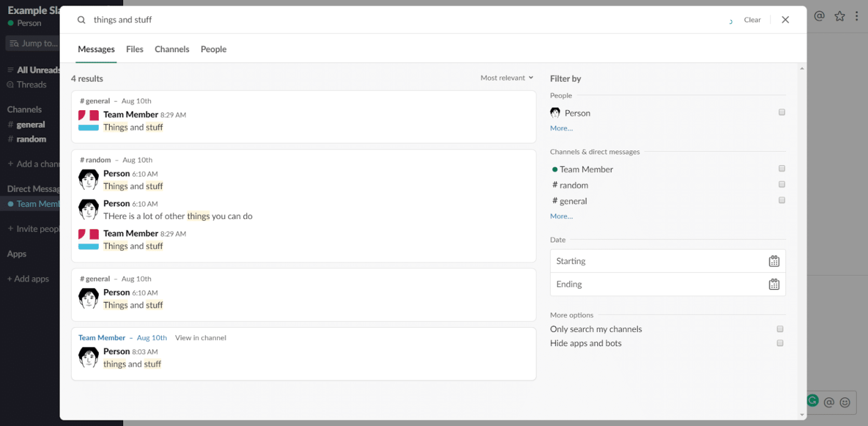
Task: Open the Starting date calendar picker
Action: [x=774, y=261]
